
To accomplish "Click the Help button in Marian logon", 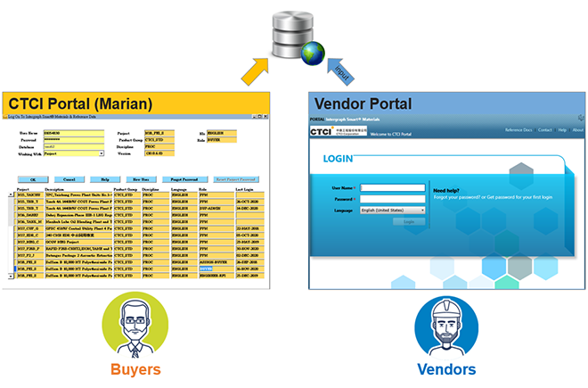I will pyautogui.click(x=105, y=179).
